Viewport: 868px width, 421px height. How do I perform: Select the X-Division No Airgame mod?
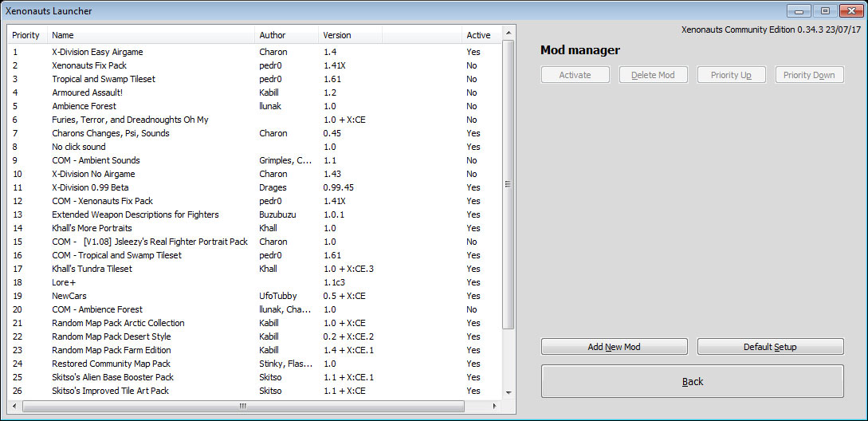254,174
